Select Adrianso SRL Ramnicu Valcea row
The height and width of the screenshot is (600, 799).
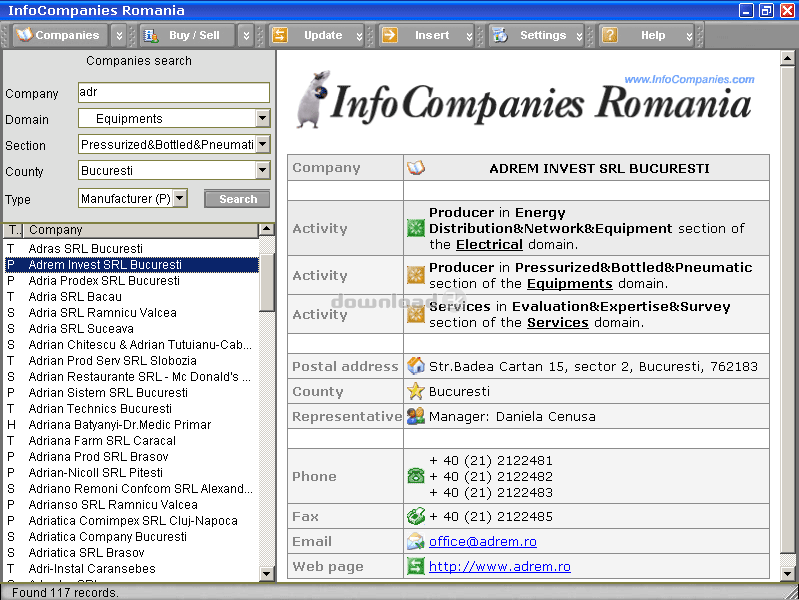pos(131,505)
